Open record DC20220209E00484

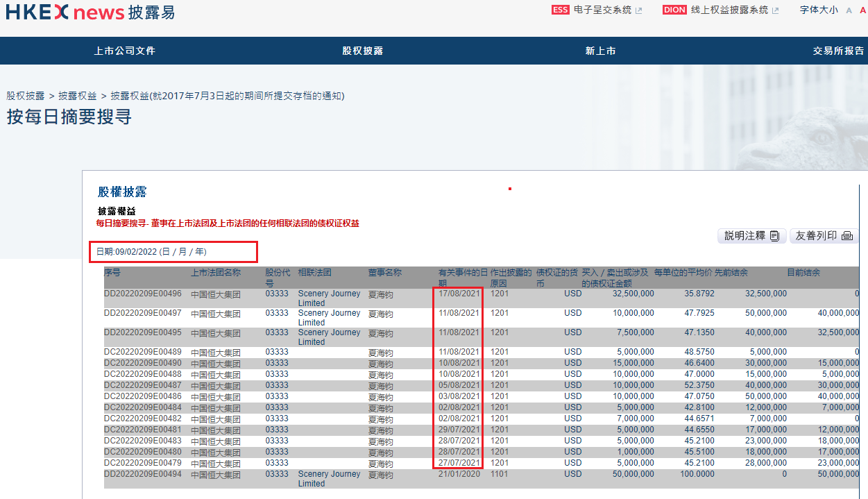[x=143, y=407]
